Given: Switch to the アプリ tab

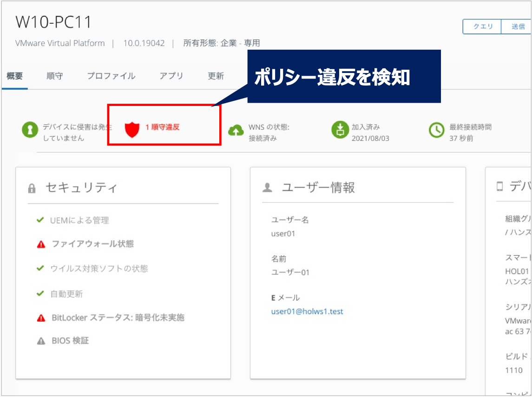Looking at the screenshot, I should point(171,76).
